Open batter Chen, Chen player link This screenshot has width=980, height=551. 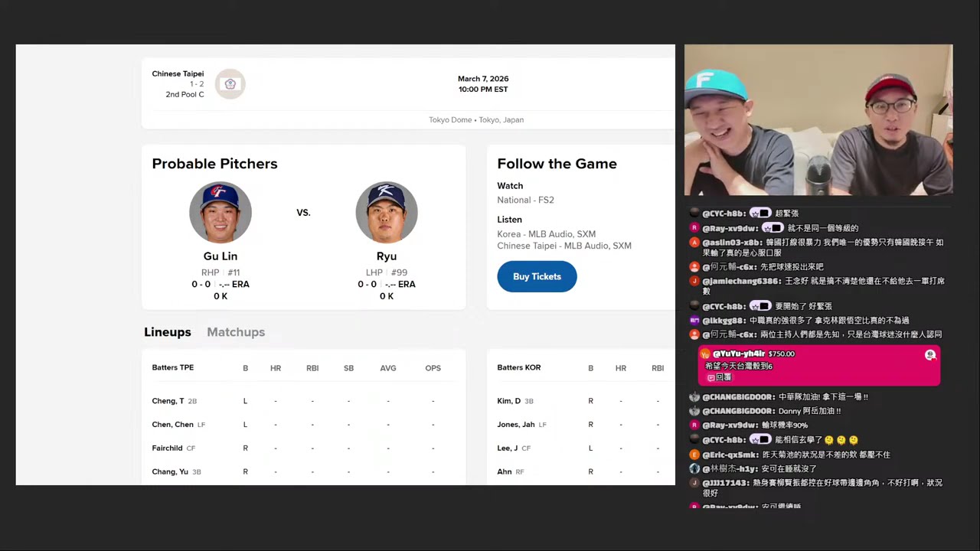click(172, 425)
